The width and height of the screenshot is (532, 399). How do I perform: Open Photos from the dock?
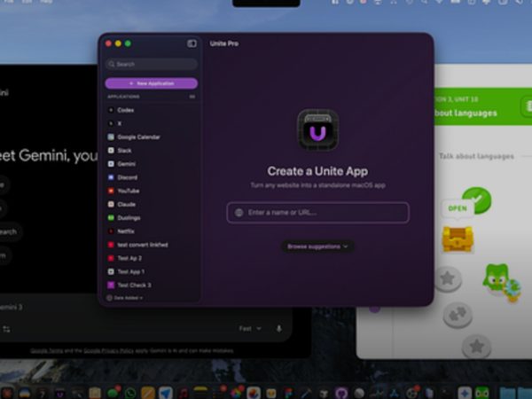point(236,393)
